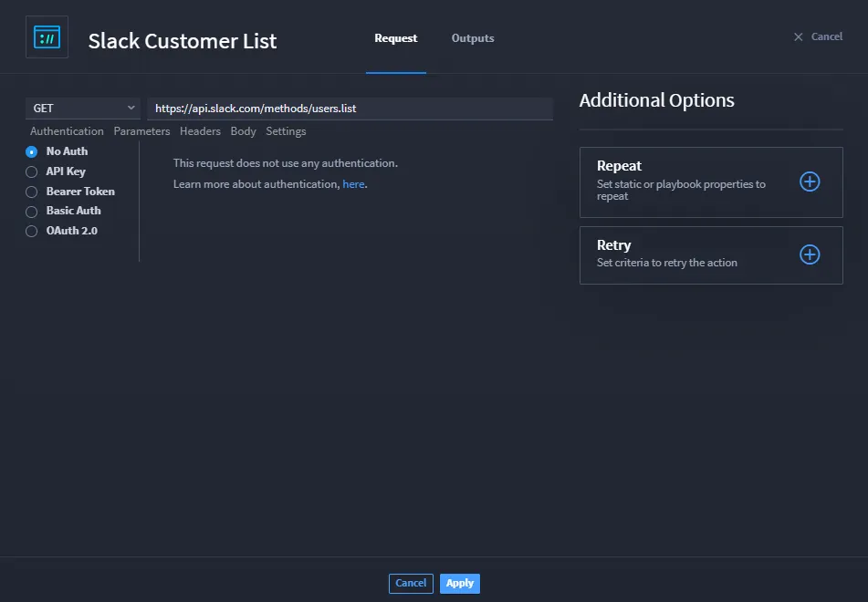
Task: Click the Slack Customer List title
Action: [183, 41]
